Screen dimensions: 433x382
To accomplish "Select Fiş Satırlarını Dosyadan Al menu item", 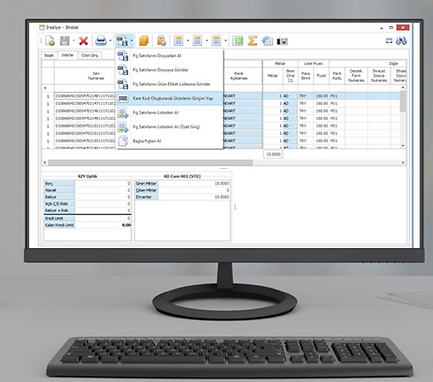I will [x=169, y=56].
